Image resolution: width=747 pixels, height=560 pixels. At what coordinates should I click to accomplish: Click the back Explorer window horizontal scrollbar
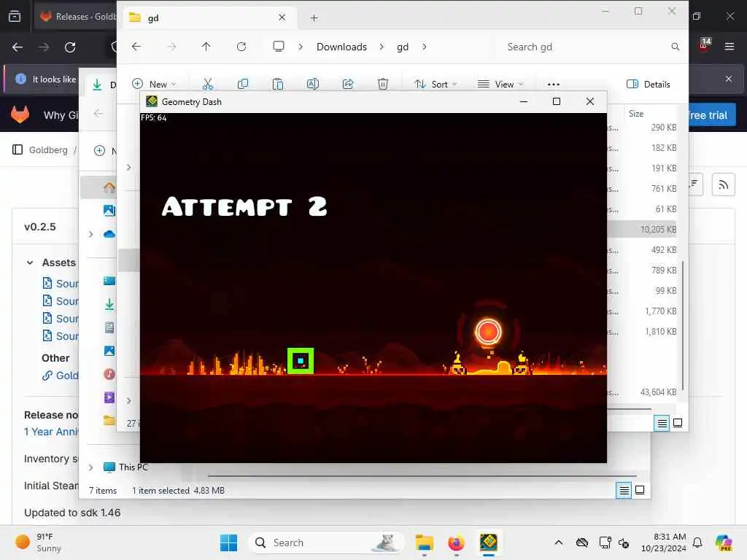422,475
